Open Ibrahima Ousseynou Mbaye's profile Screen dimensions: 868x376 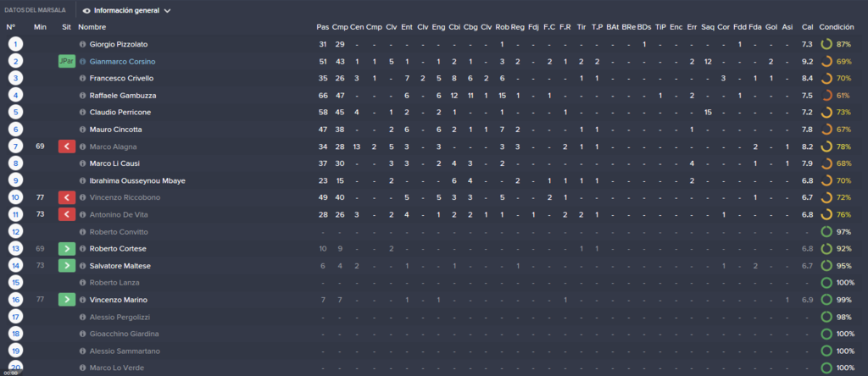pos(137,181)
